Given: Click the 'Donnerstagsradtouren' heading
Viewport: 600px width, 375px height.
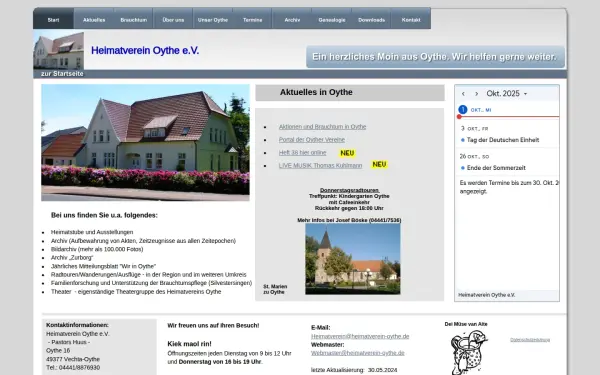Looking at the screenshot, I should [x=349, y=190].
